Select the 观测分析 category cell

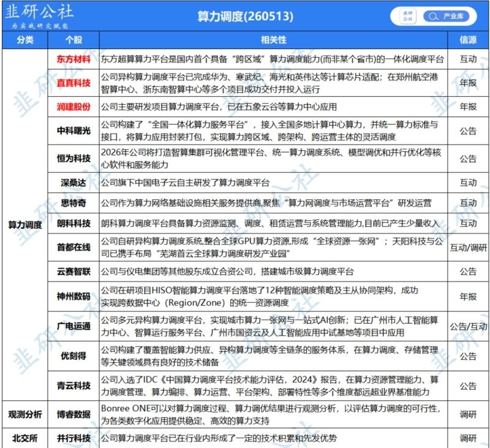coord(25,414)
